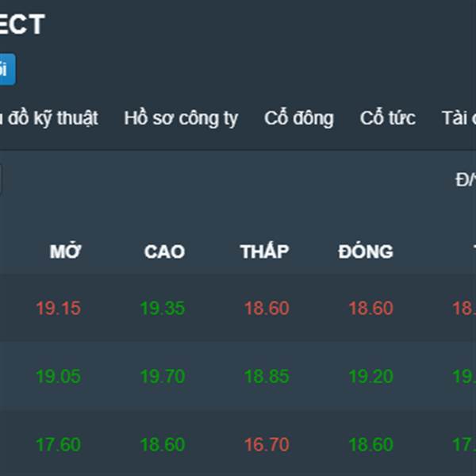Click the 16.70 low price cell
The height and width of the screenshot is (476, 476).
tap(267, 445)
